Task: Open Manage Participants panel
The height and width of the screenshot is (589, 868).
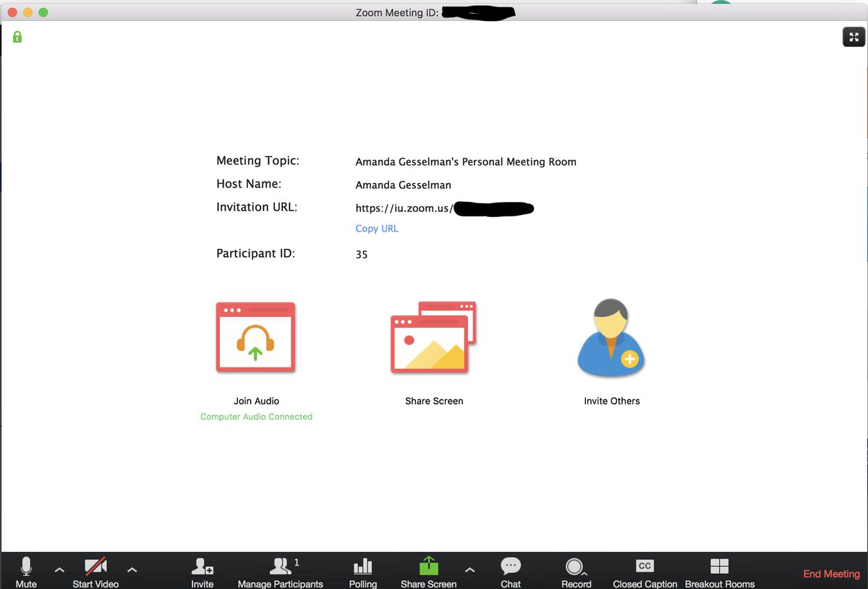Action: click(281, 572)
